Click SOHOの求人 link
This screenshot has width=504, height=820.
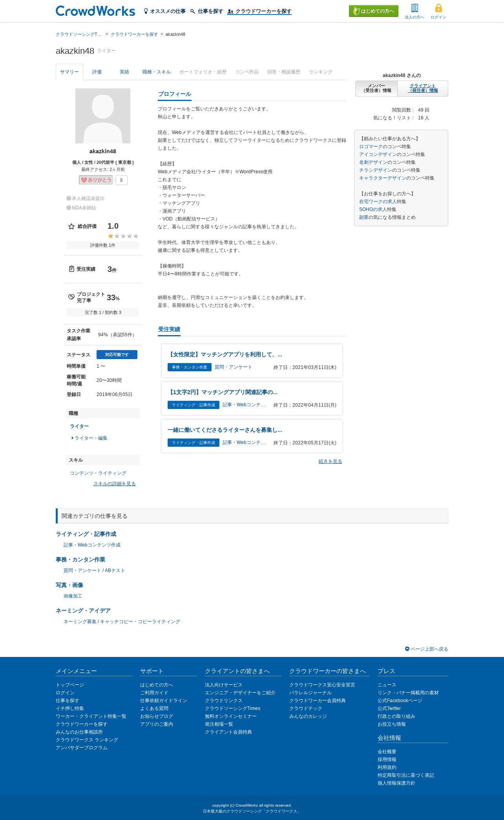373,209
